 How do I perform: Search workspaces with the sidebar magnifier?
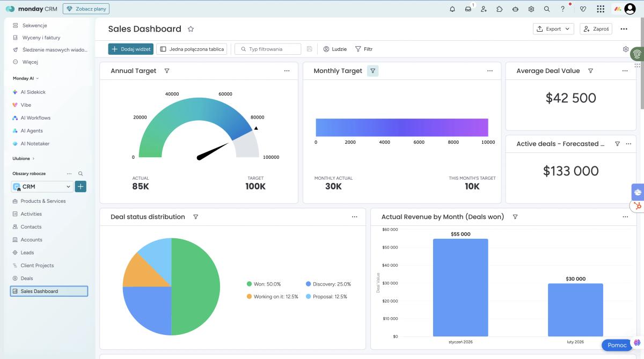pos(80,174)
